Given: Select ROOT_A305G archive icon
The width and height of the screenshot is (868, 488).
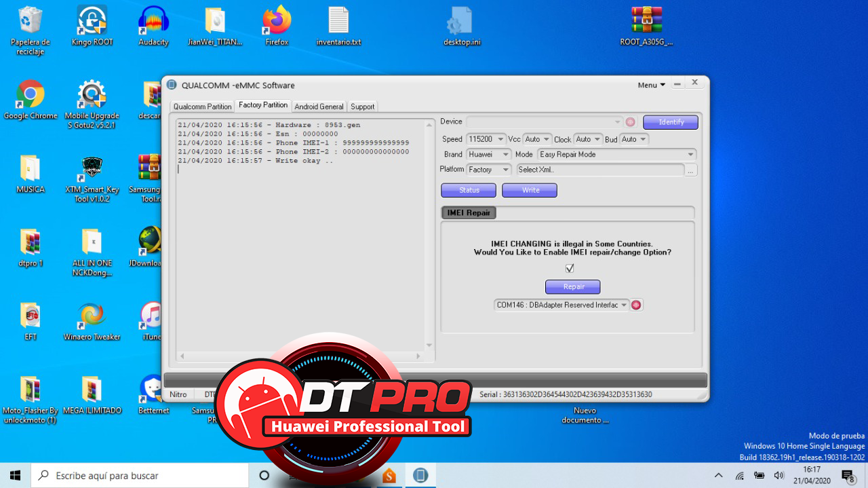Looking at the screenshot, I should tap(646, 27).
